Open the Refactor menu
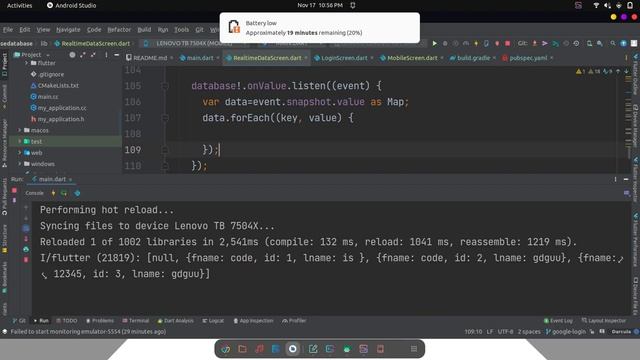 tap(119, 29)
